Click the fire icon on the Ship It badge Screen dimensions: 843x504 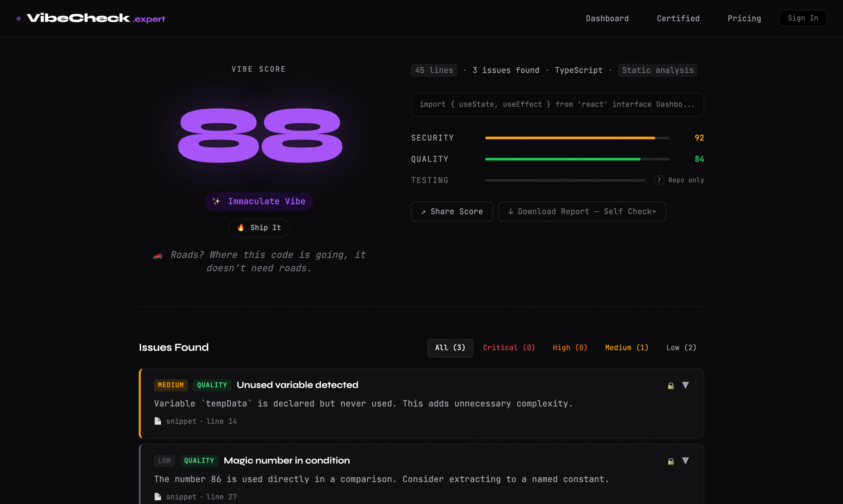click(x=241, y=227)
